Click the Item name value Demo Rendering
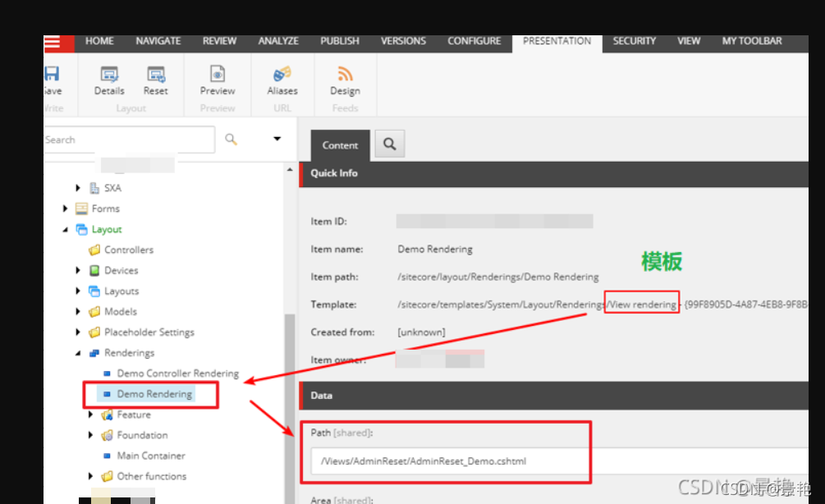 pos(435,249)
